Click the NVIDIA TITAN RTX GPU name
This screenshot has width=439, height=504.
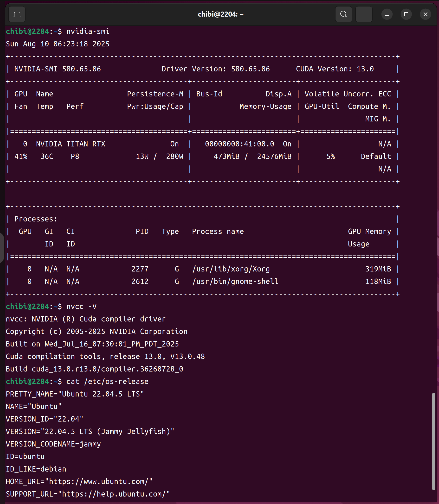(71, 144)
